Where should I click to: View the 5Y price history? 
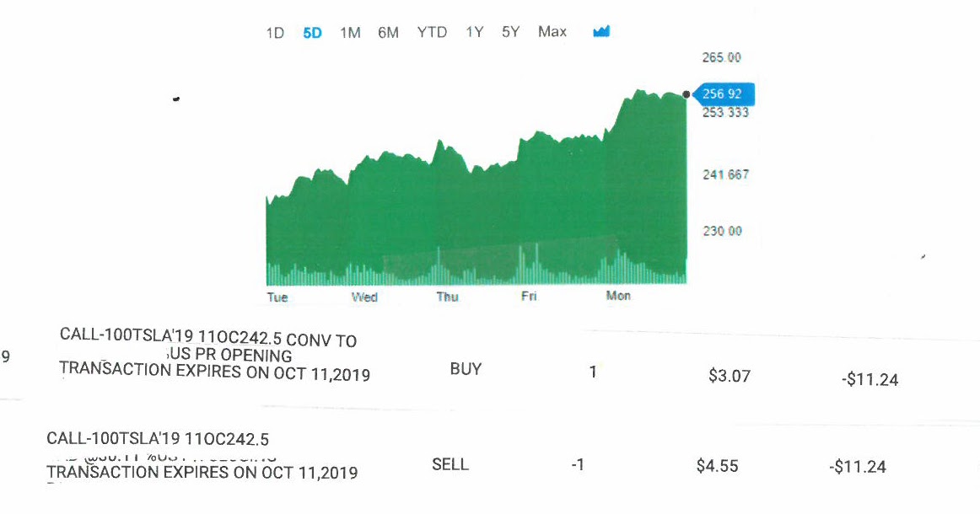point(510,32)
